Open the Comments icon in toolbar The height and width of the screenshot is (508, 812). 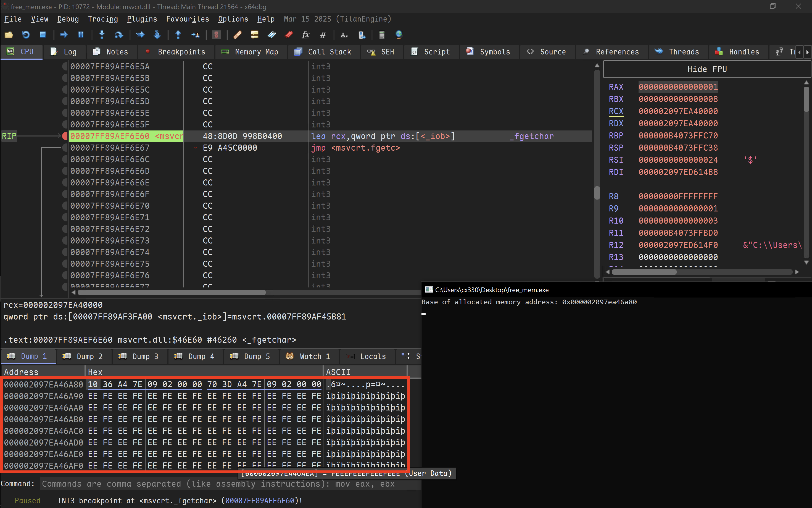254,35
